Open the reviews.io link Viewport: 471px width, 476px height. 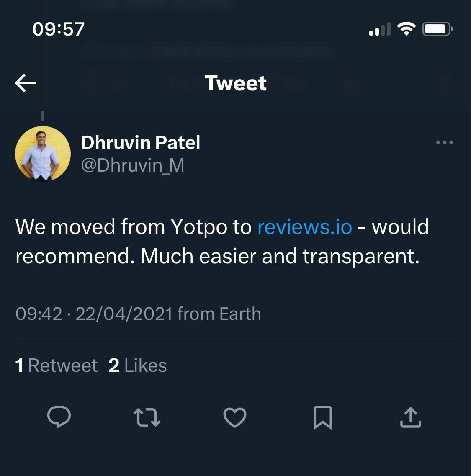[304, 227]
